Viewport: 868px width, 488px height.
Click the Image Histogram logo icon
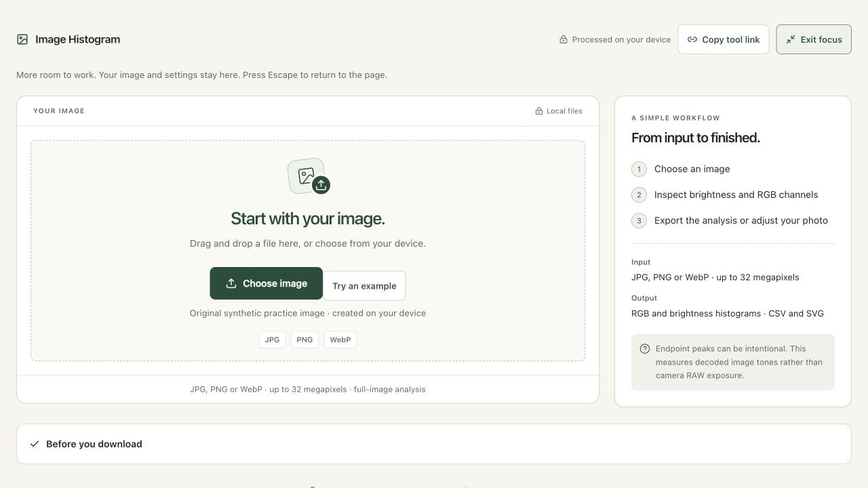point(22,39)
